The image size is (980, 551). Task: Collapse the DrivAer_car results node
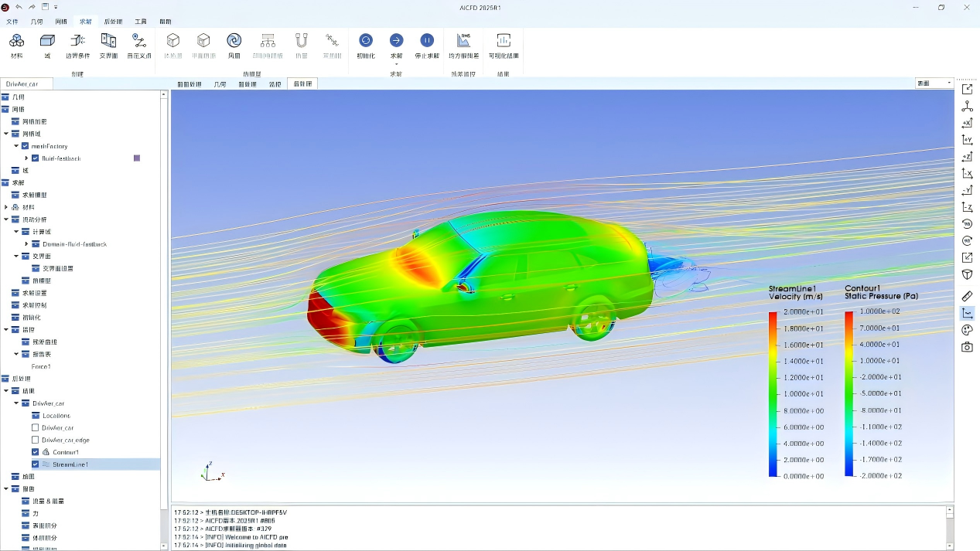16,403
